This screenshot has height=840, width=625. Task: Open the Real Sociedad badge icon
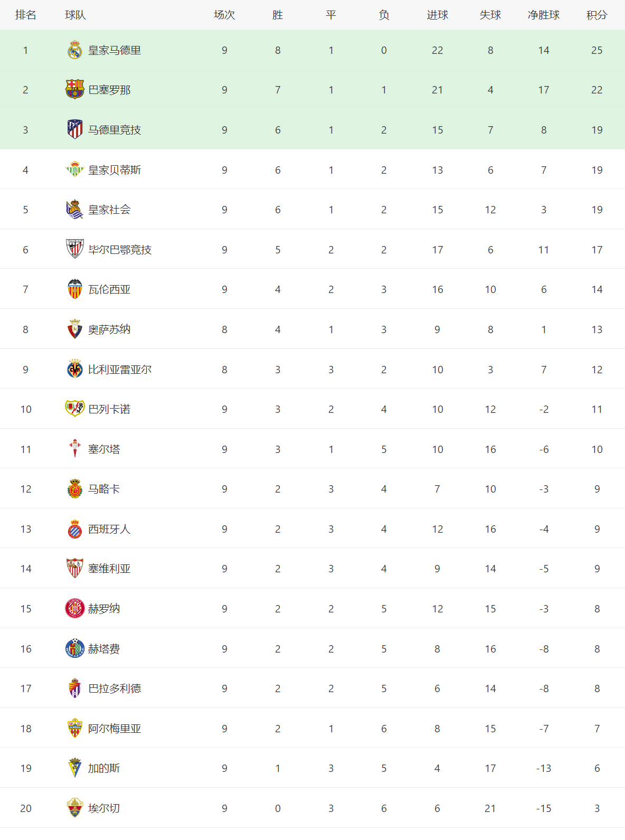click(x=75, y=210)
